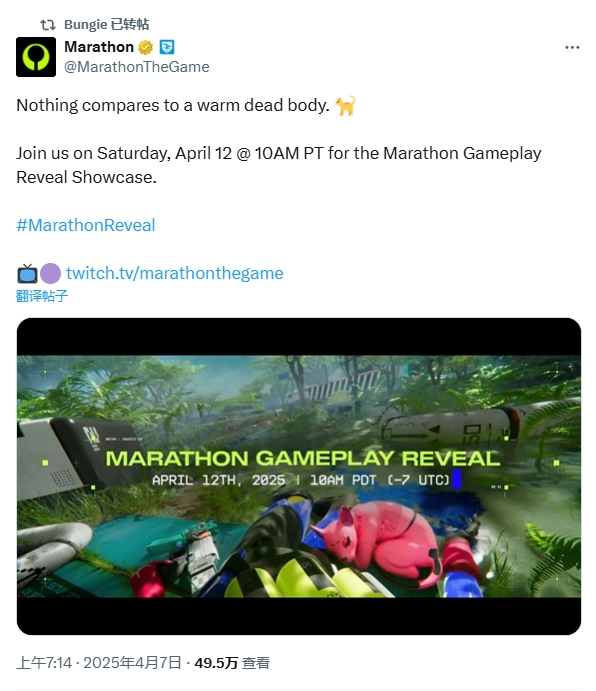
Task: Click the Marathon Gameplay Reveal video title
Action: [303, 459]
